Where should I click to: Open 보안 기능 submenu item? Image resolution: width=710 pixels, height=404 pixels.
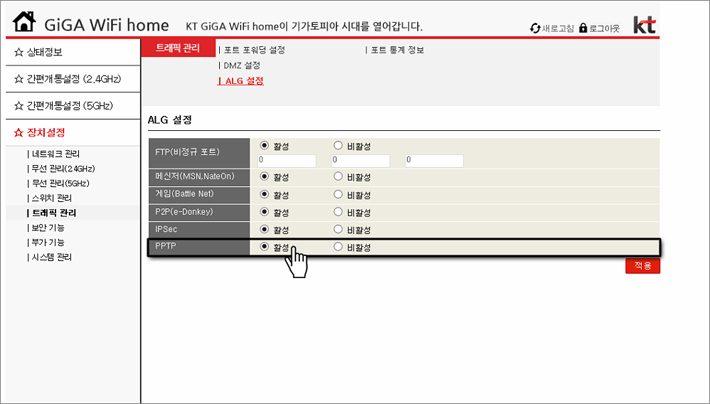click(x=46, y=228)
